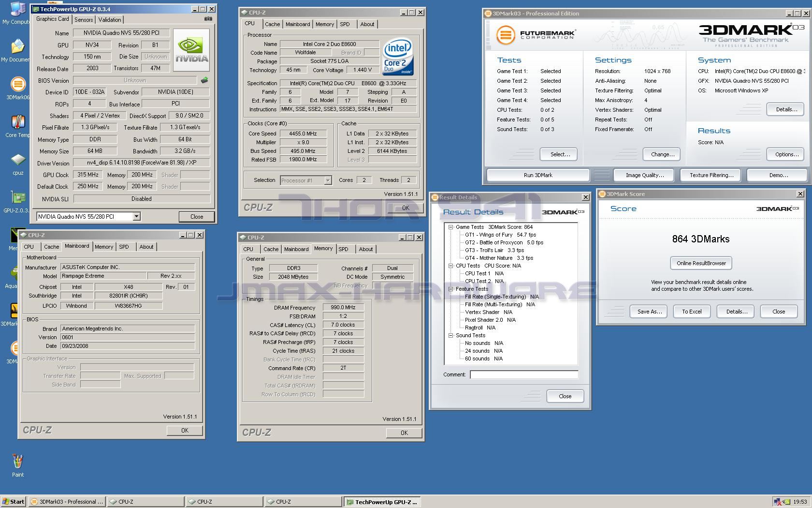Collapse the Feature Tests tree node
Image resolution: width=812 pixels, height=508 pixels.
pyautogui.click(x=450, y=289)
